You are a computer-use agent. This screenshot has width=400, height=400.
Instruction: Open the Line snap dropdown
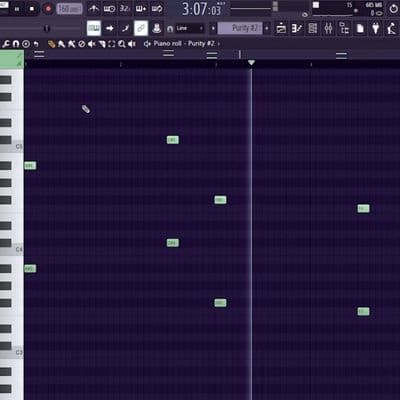(x=189, y=28)
